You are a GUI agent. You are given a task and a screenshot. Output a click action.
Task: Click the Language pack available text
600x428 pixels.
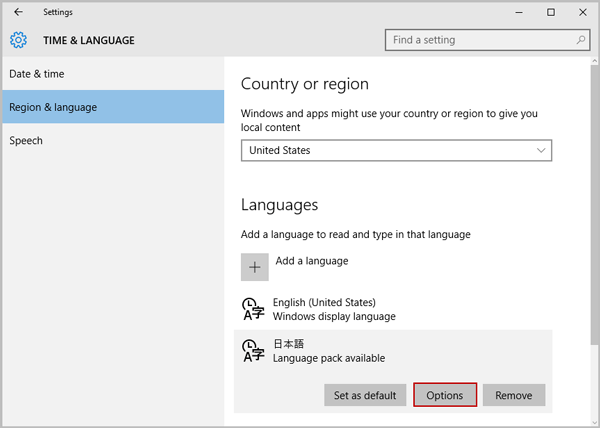coord(329,358)
